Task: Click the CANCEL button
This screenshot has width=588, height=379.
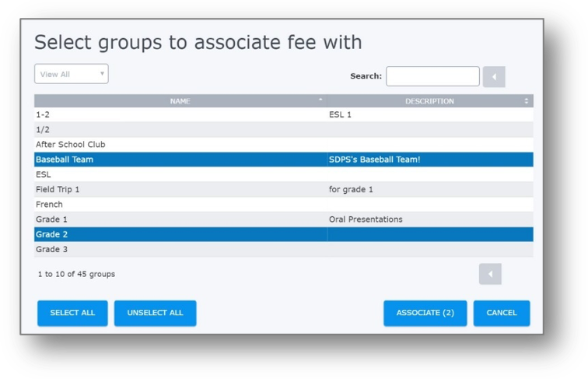Action: (x=502, y=313)
